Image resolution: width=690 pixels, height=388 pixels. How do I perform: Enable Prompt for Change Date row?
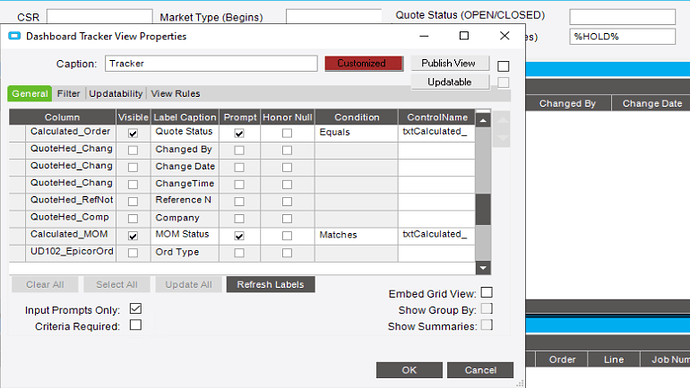[x=239, y=167]
